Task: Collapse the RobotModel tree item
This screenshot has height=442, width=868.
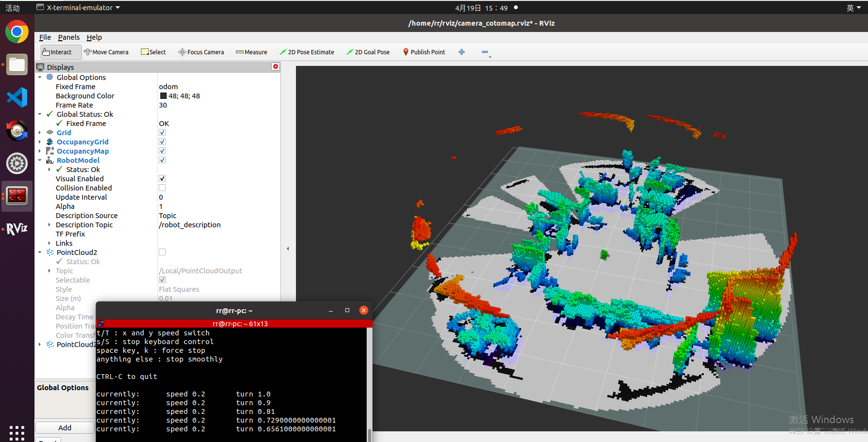Action: [x=40, y=160]
